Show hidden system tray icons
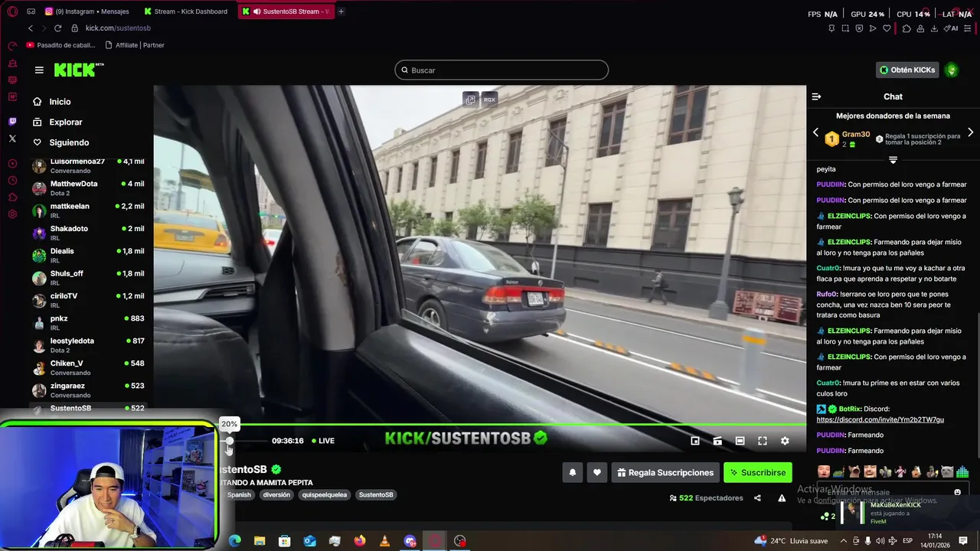980x551 pixels. (x=842, y=541)
